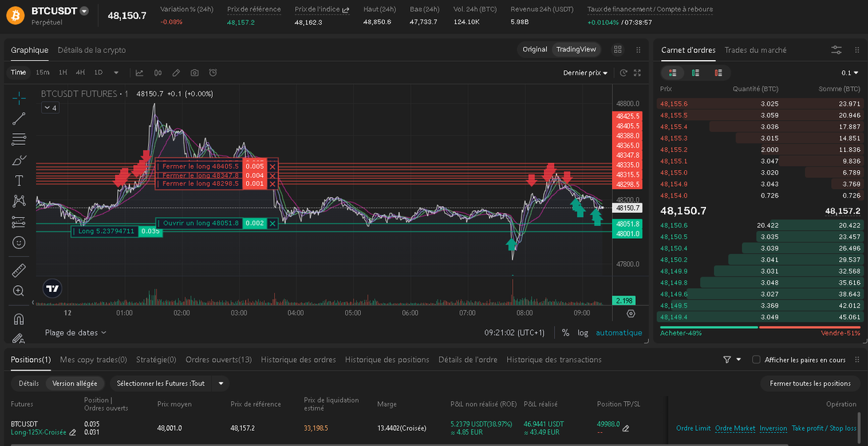This screenshot has width=868, height=446.
Task: Toggle log scale on price axis
Action: pos(583,333)
